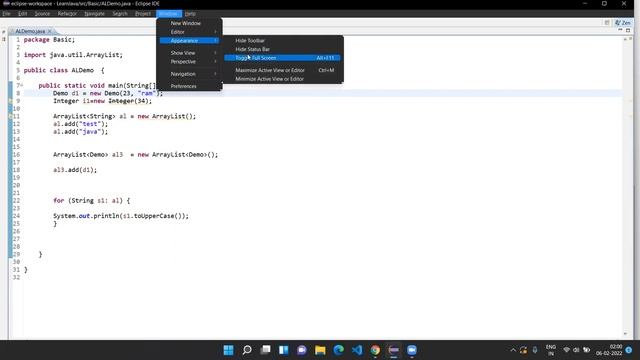Click the for (String s1: al) line

tap(91, 200)
